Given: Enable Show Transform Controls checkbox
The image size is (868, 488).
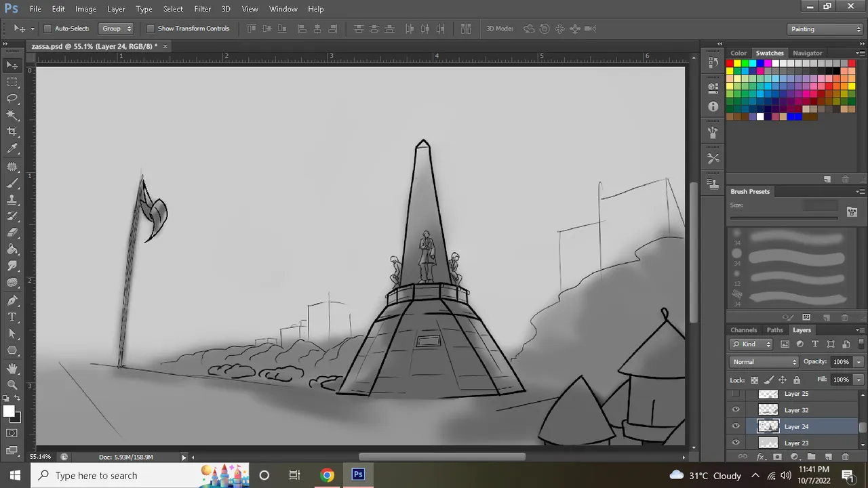Looking at the screenshot, I should (x=151, y=28).
